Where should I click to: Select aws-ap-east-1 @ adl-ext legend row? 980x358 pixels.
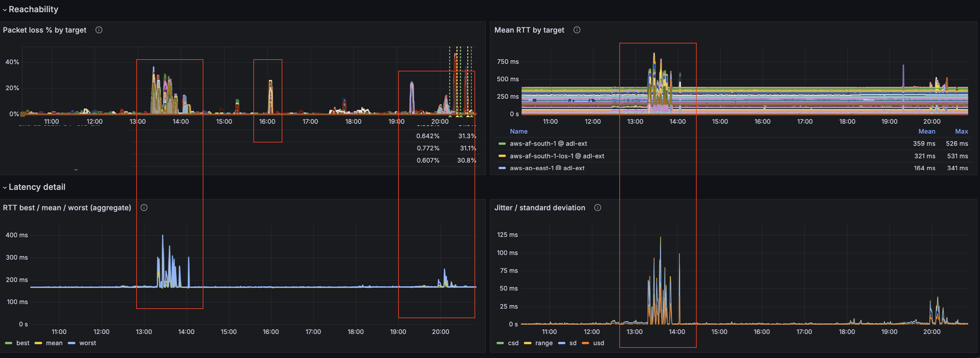(547, 168)
